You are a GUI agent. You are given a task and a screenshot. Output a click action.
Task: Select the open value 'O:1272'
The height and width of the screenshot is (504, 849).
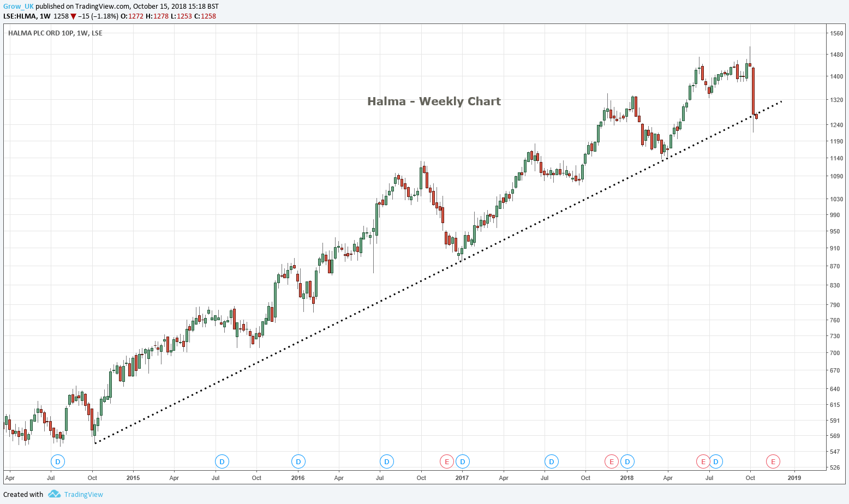[132, 16]
